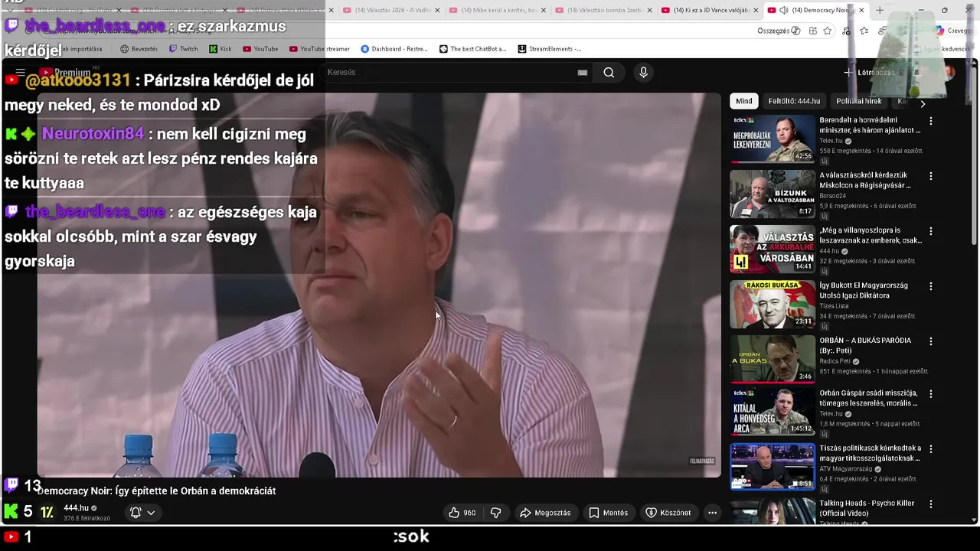
Task: Open the Dashboard - Restre... bookmark
Action: pos(394,49)
